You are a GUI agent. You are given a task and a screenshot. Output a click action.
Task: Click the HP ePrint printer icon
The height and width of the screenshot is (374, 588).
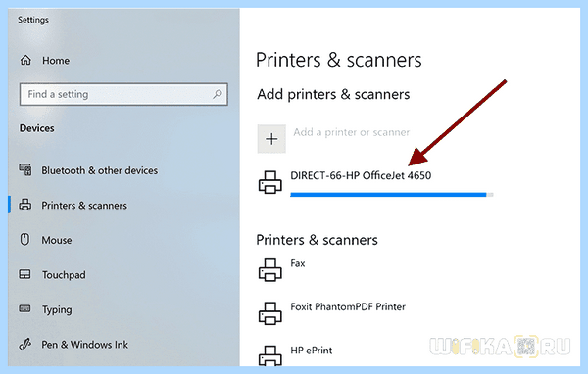tap(270, 355)
